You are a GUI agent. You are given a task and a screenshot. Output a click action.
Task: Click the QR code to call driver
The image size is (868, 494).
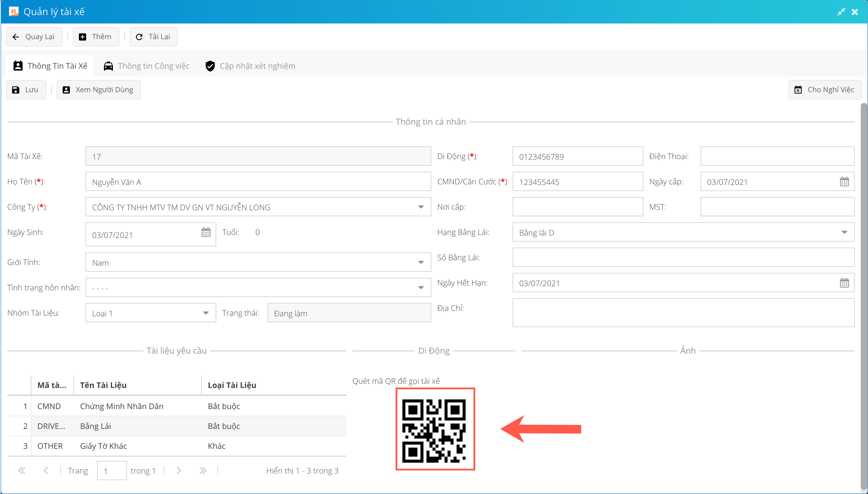[435, 429]
